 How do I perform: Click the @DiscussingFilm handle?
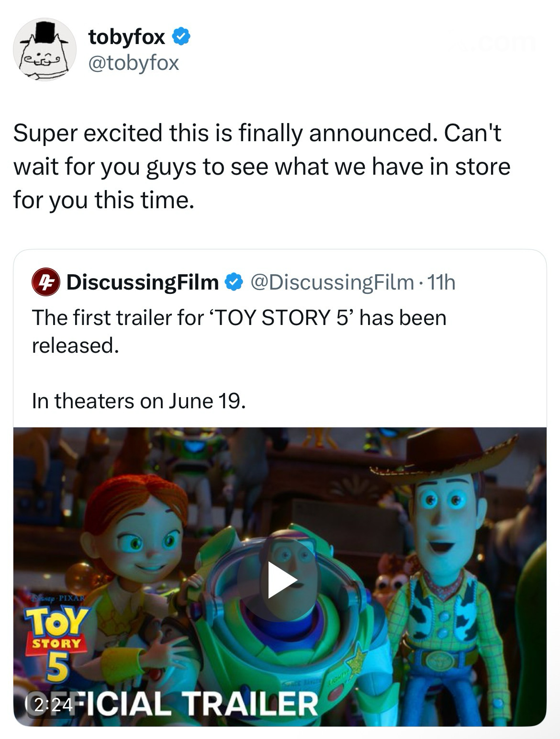[332, 282]
